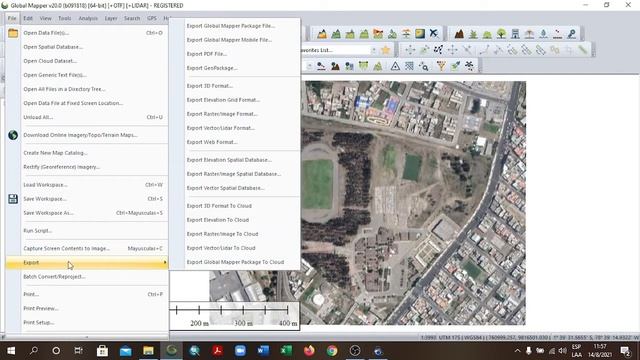Choose Capture Screen Contents to Image

point(87,249)
